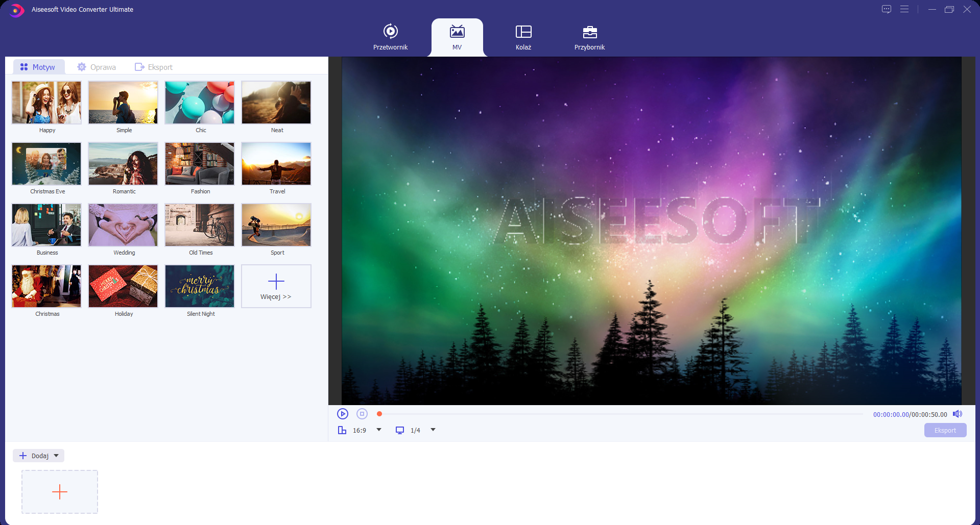Open the Przetwornik converter tab
Viewport: 980px width, 525px height.
(390, 37)
